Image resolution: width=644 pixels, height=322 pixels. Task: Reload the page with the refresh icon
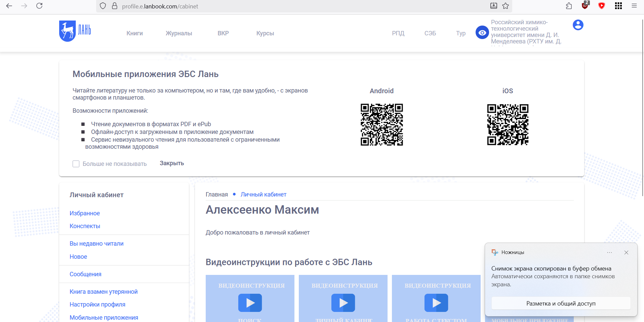(39, 6)
